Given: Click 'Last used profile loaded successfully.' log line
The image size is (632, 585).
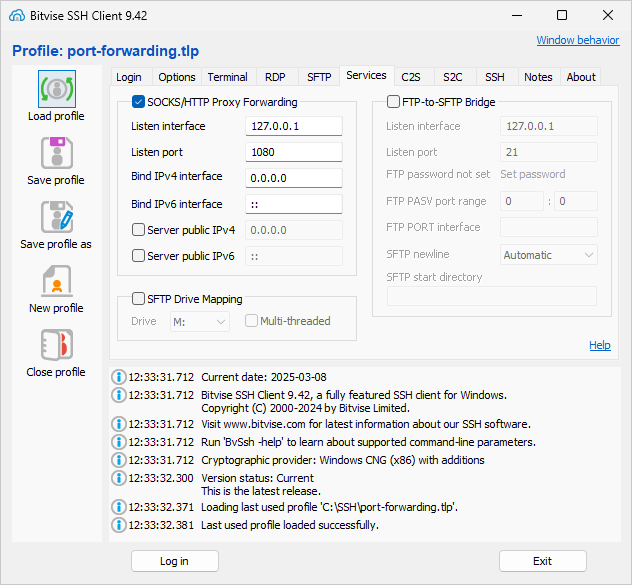Looking at the screenshot, I should pos(290,525).
